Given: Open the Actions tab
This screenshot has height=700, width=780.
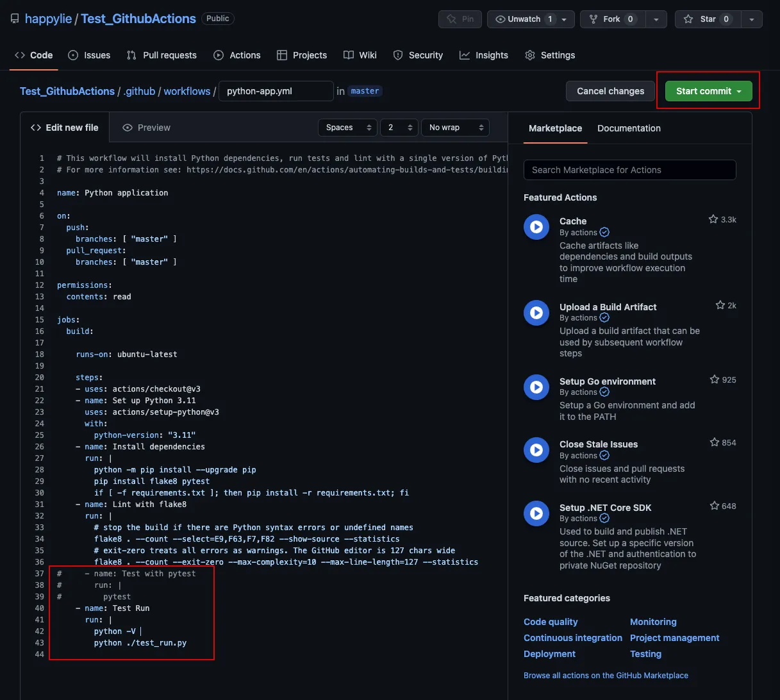Looking at the screenshot, I should (237, 55).
